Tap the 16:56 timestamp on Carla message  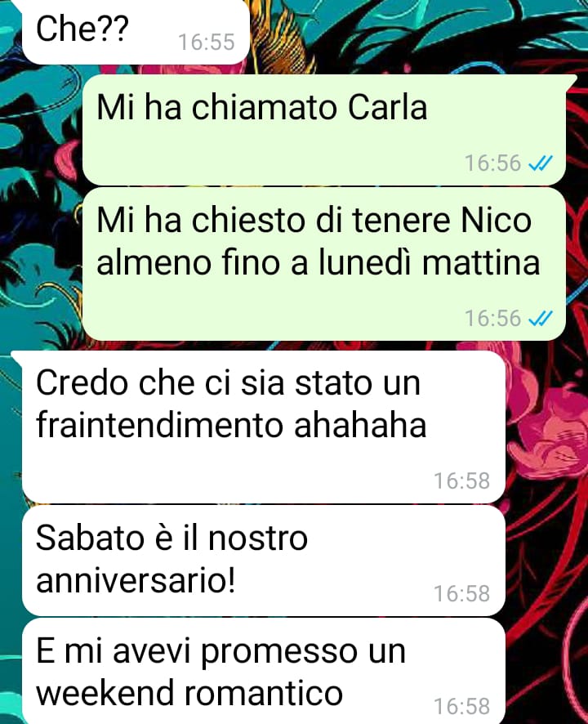[492, 163]
